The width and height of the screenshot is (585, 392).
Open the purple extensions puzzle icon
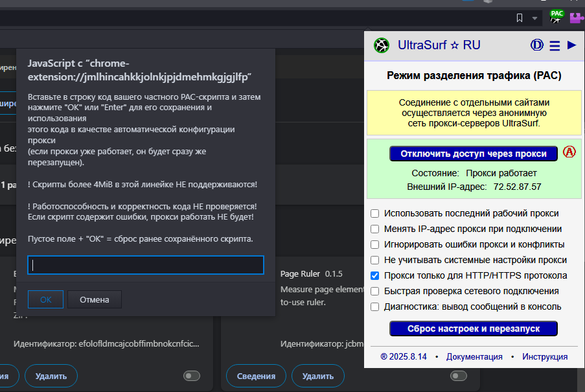577,17
